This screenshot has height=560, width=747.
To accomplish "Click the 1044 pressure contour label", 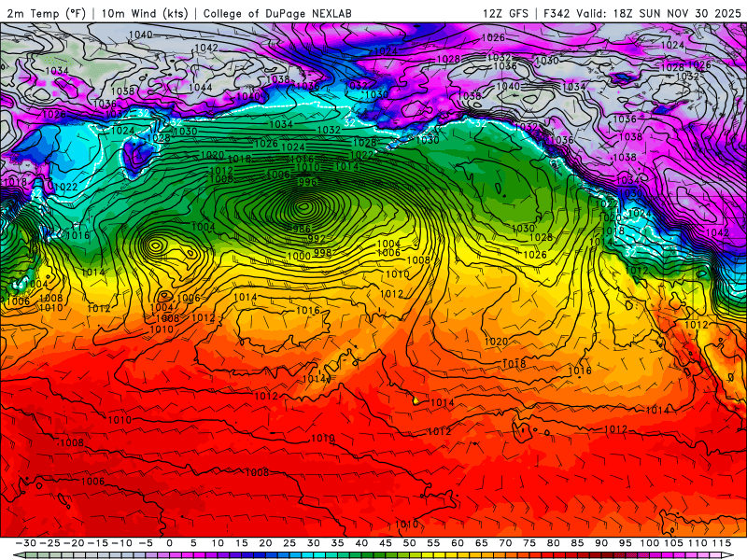I will pyautogui.click(x=200, y=87).
